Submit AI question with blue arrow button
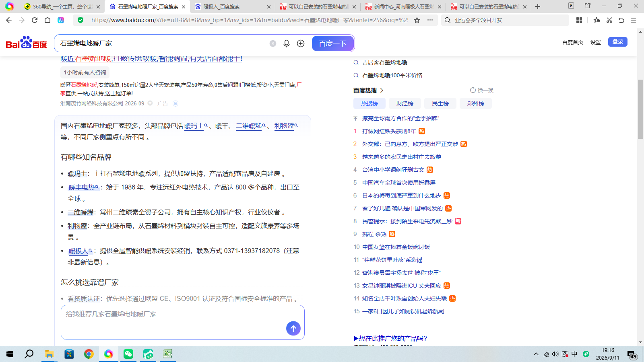 [x=293, y=329]
